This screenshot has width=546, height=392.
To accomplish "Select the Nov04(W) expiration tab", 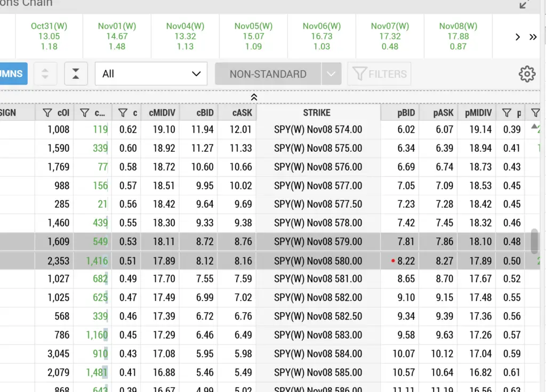I will (x=185, y=36).
